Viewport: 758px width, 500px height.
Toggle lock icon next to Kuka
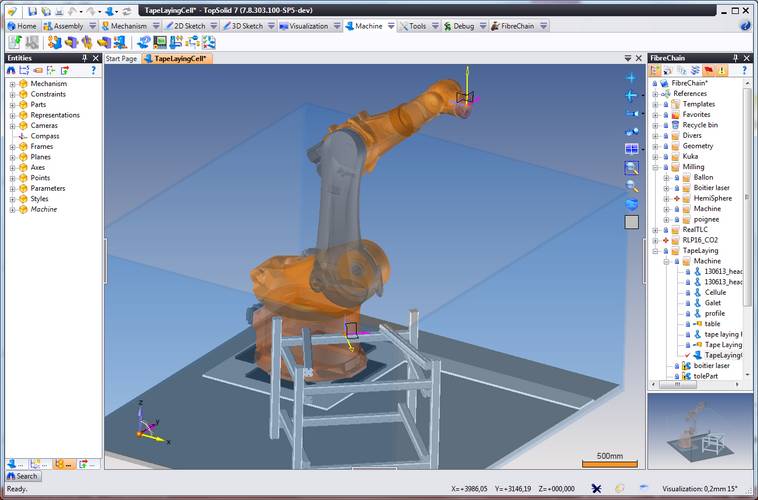pos(666,156)
